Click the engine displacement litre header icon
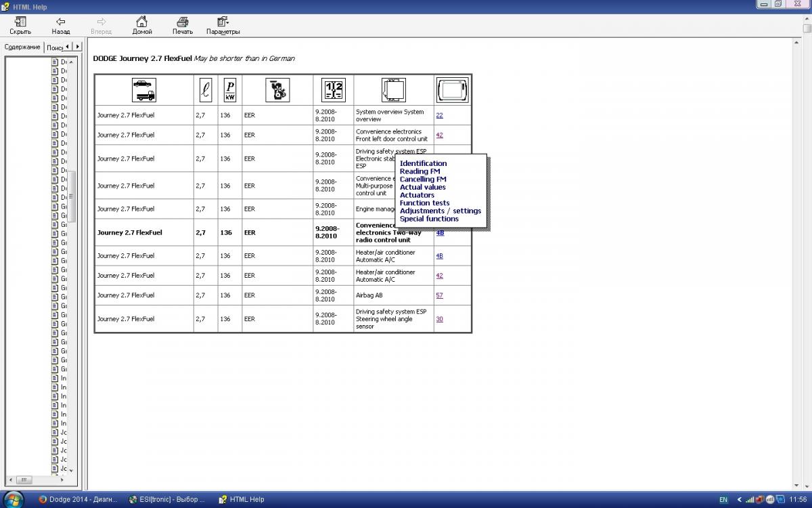The width and height of the screenshot is (812, 508). pos(206,89)
